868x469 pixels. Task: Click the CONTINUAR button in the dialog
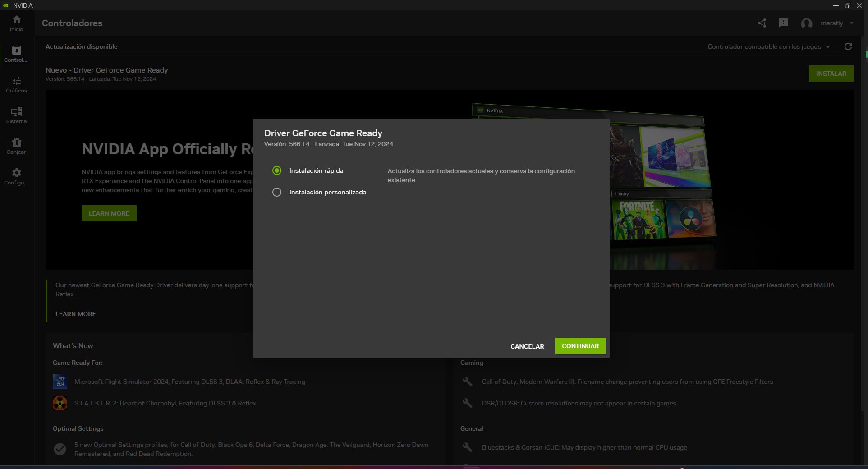pos(580,346)
